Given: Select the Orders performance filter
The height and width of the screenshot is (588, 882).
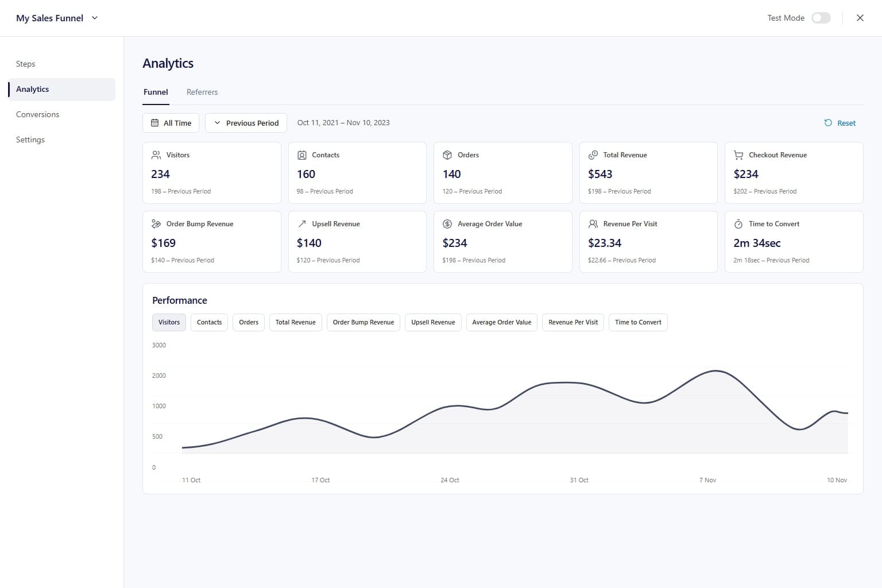Looking at the screenshot, I should 249,322.
